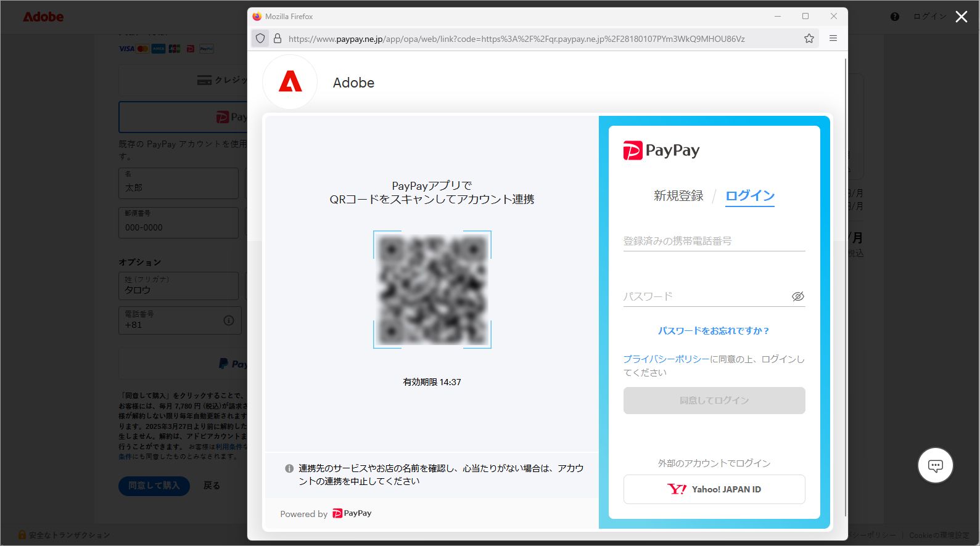Click the Firefox shield tracking protection icon
This screenshot has width=980, height=546.
260,38
